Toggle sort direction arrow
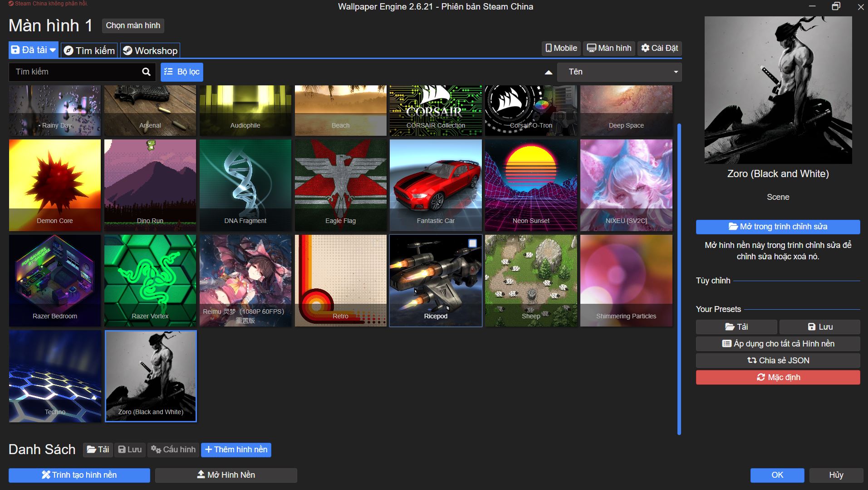The height and width of the screenshot is (490, 868). click(548, 72)
